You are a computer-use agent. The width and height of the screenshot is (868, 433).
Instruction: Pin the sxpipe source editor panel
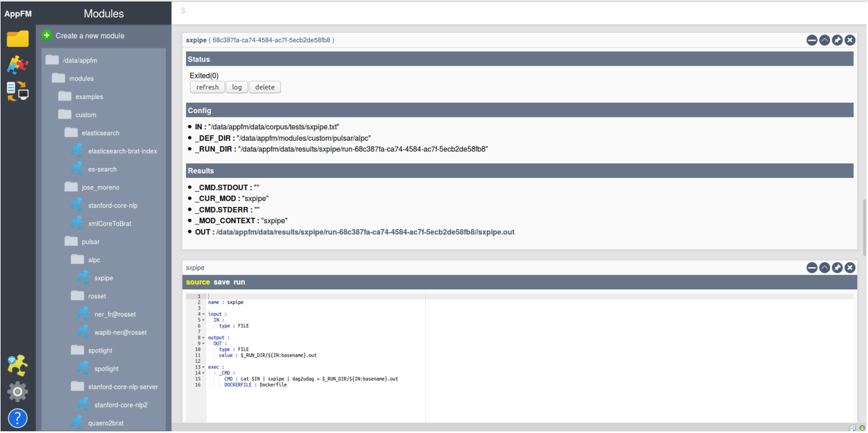[837, 268]
